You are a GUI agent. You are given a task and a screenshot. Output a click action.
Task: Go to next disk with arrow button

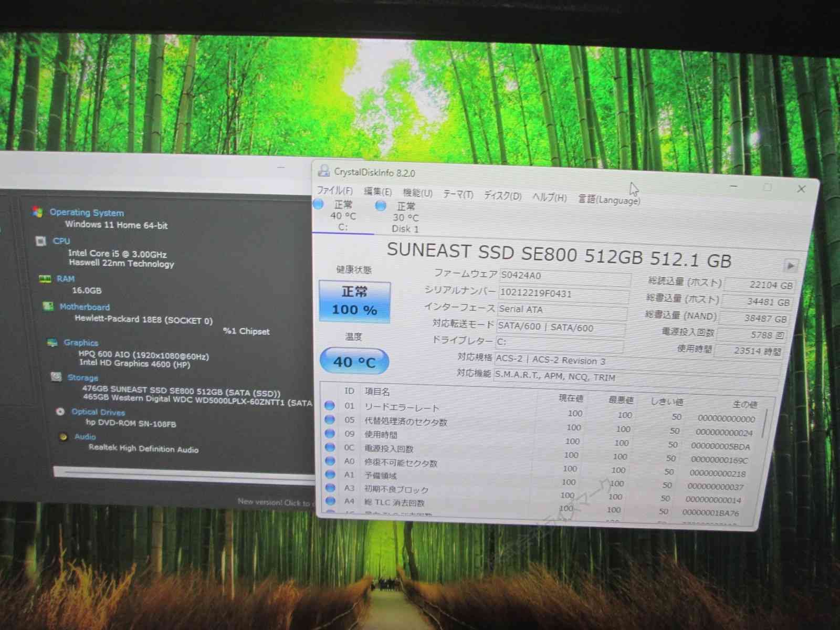790,266
